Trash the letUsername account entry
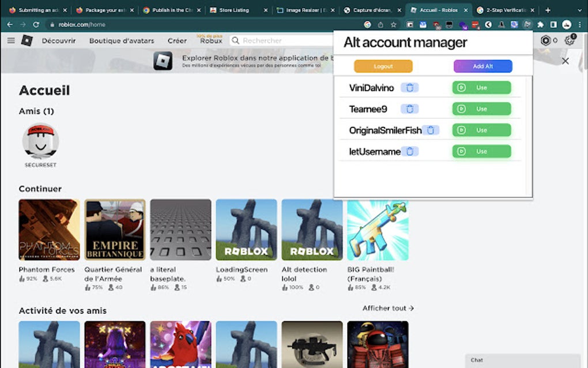 [x=410, y=151]
